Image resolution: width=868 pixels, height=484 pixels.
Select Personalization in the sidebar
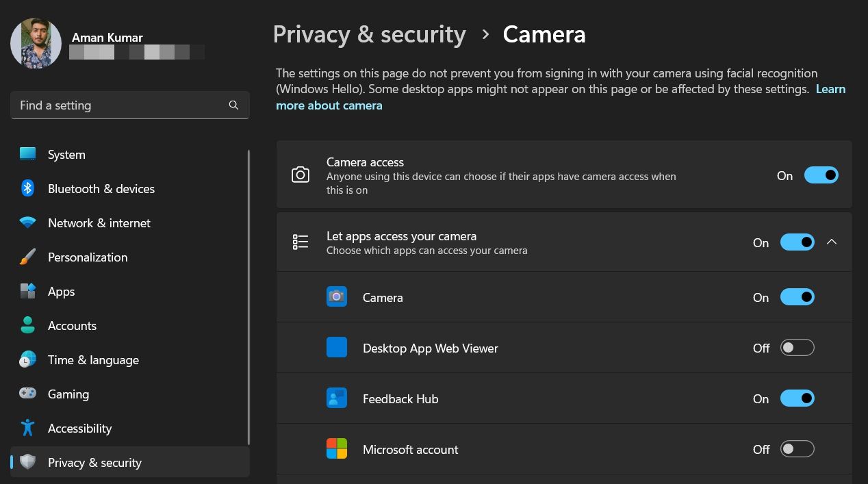[130, 257]
